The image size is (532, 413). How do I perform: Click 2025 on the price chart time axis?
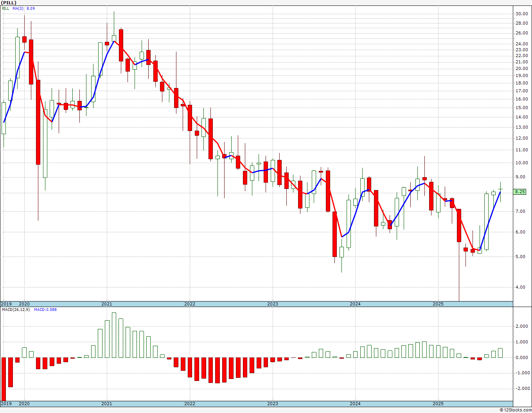tap(438, 304)
